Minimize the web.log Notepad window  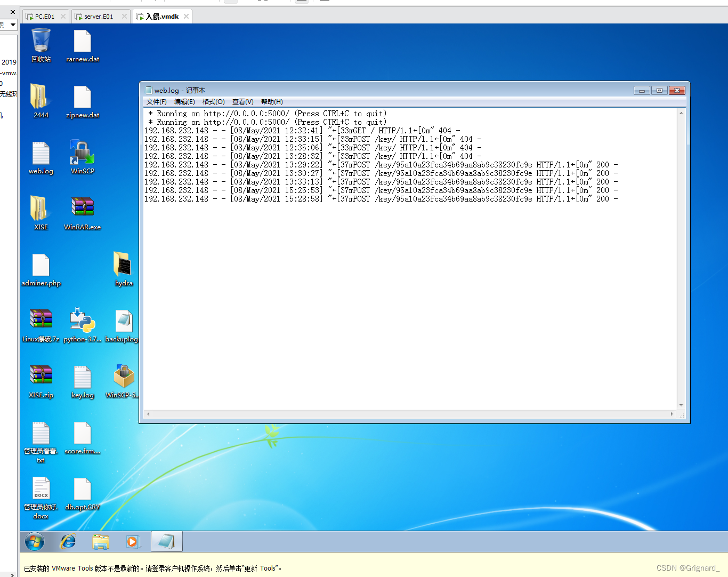coord(642,91)
